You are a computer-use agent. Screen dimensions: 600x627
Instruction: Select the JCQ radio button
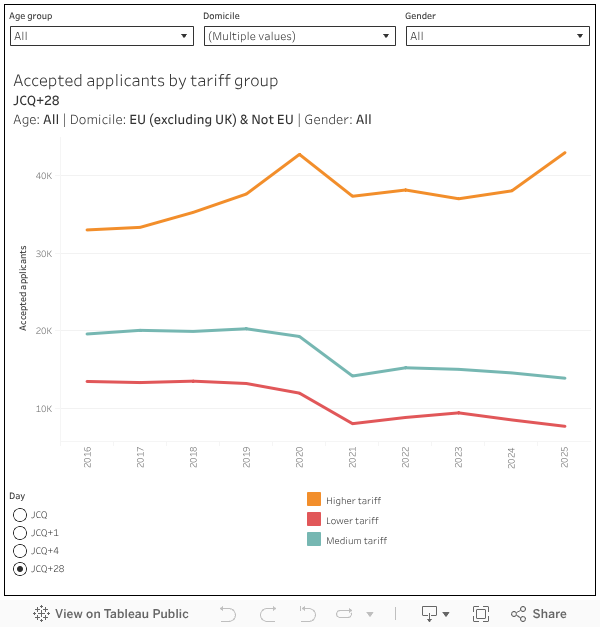(20, 514)
